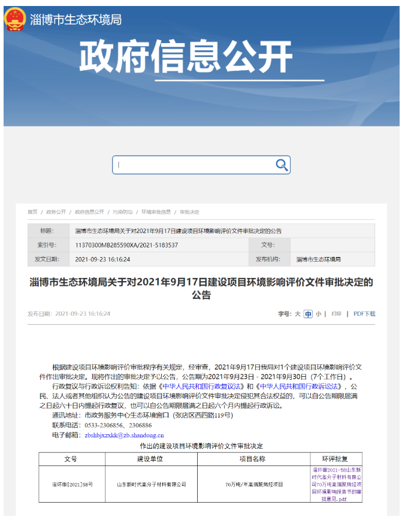Click the national emblem logo
This screenshot has width=405, height=532.
point(14,19)
